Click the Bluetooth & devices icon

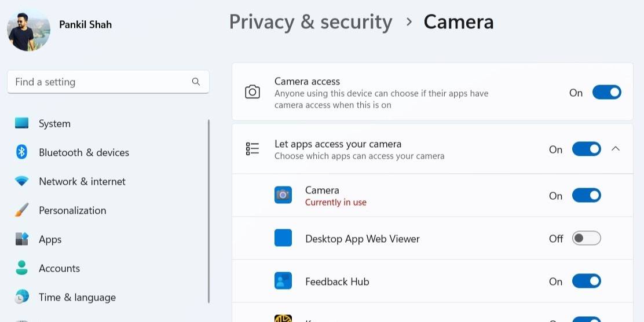22,152
